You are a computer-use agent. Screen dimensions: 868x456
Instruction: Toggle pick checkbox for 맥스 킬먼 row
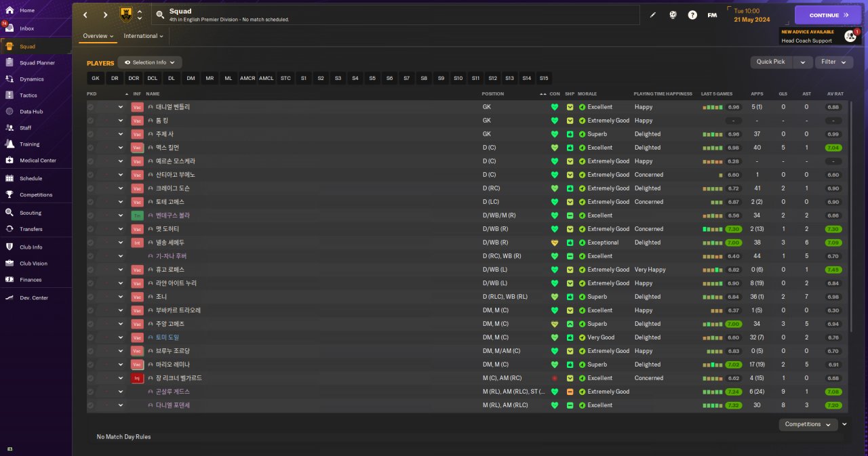point(91,148)
